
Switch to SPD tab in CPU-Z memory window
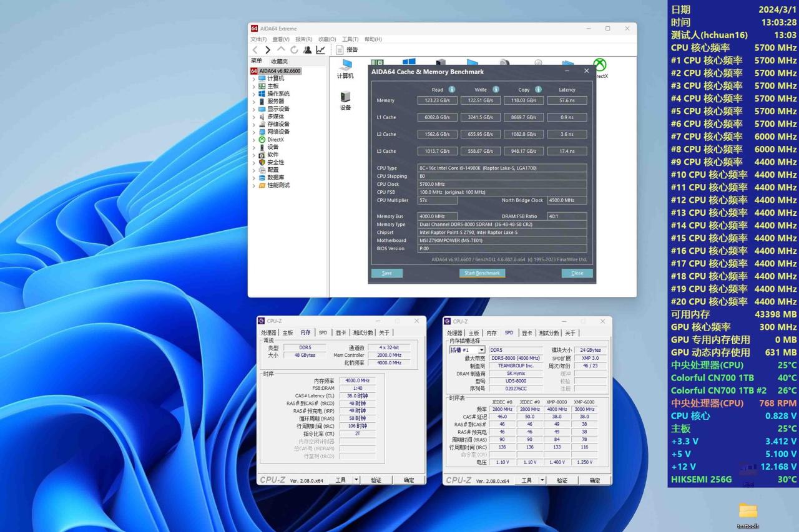click(323, 333)
